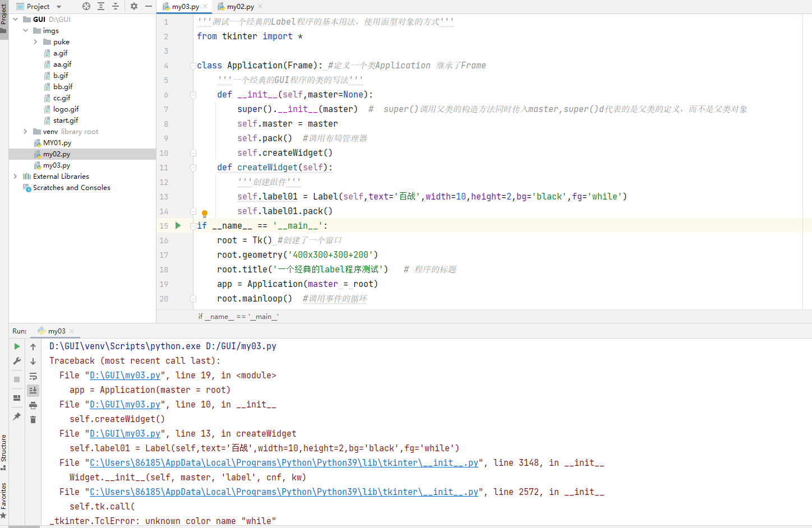The width and height of the screenshot is (812, 528).
Task: Open the Structure side tool window tab
Action: (x=4, y=452)
